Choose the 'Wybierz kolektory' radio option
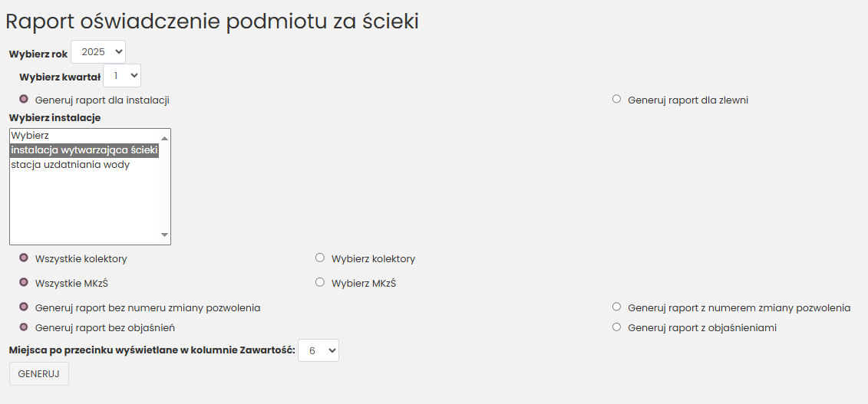Viewport: 868px width, 404px height. click(320, 258)
